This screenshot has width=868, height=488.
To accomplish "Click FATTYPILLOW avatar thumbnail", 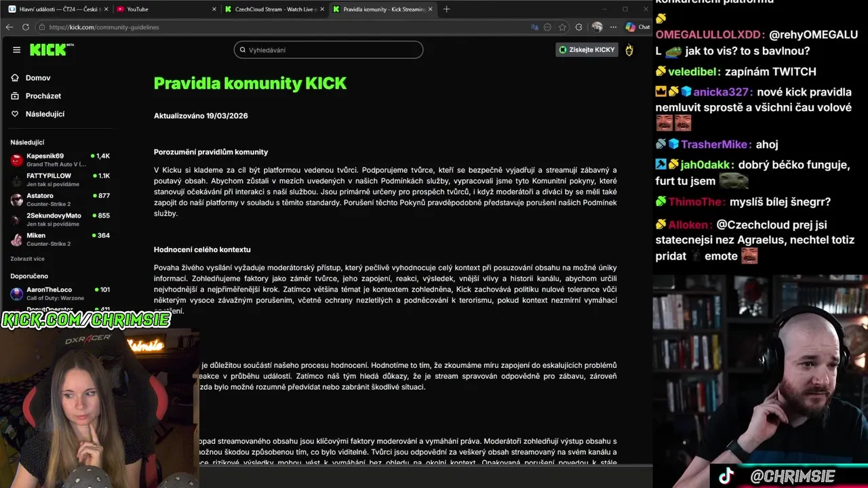I will (16, 180).
